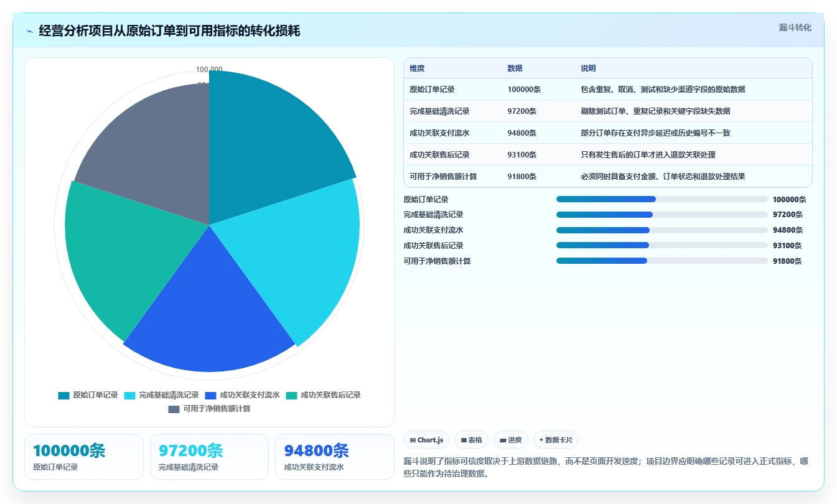Viewport: 837px width, 504px height.
Task: Click the 97200条 value in the table
Action: pyautogui.click(x=522, y=111)
